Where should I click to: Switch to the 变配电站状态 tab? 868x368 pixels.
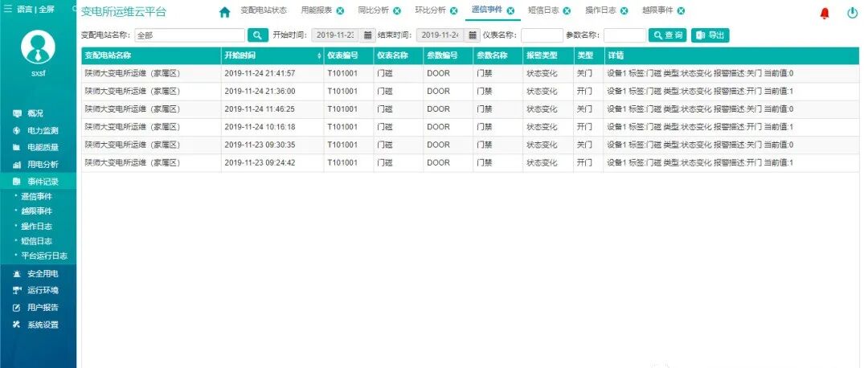click(x=264, y=10)
